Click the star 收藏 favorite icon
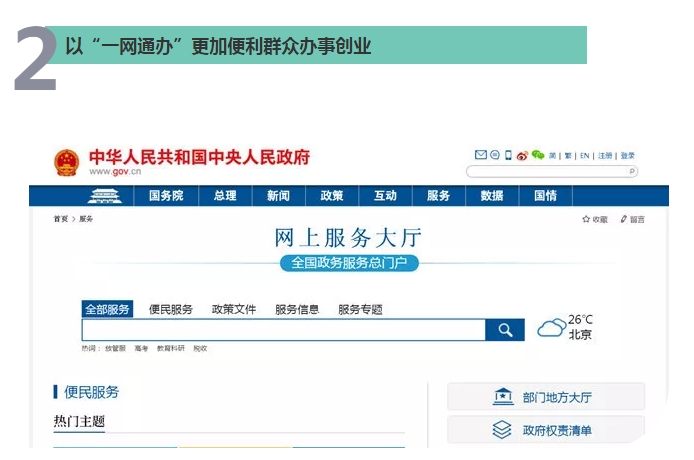 (x=586, y=219)
